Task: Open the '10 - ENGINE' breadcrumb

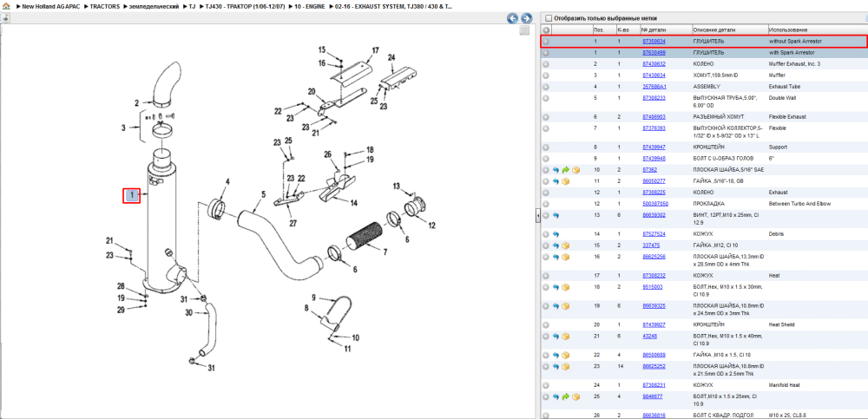Action: [x=310, y=6]
